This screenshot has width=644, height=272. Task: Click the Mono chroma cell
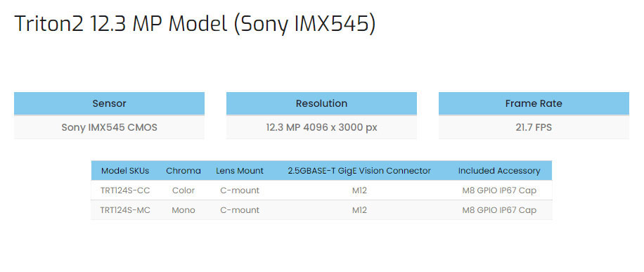[183, 210]
